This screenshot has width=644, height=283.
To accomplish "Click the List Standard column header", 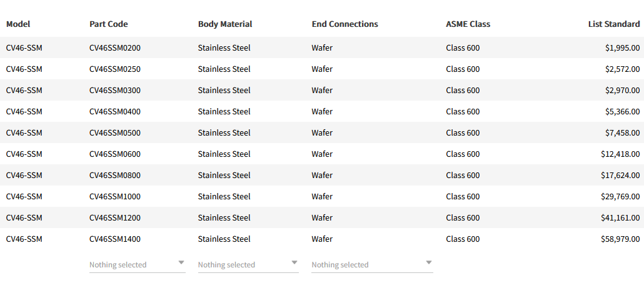I will [x=613, y=24].
